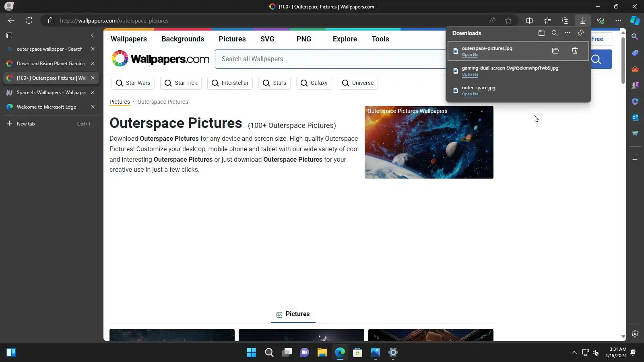Open the Wallpapers menu item

[129, 39]
